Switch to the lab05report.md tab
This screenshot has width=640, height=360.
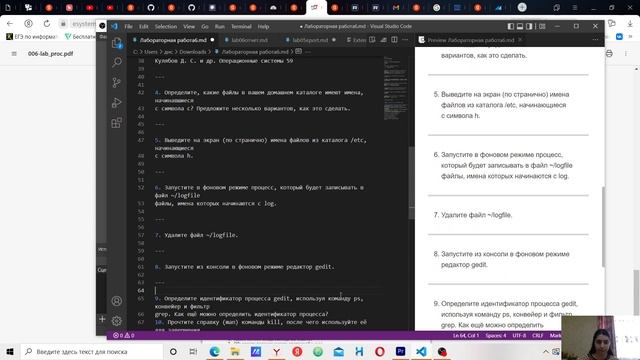pos(310,40)
